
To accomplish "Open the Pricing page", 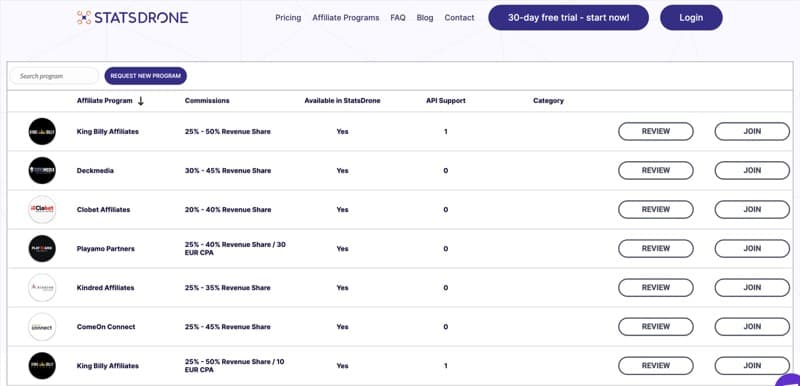I will tap(288, 18).
